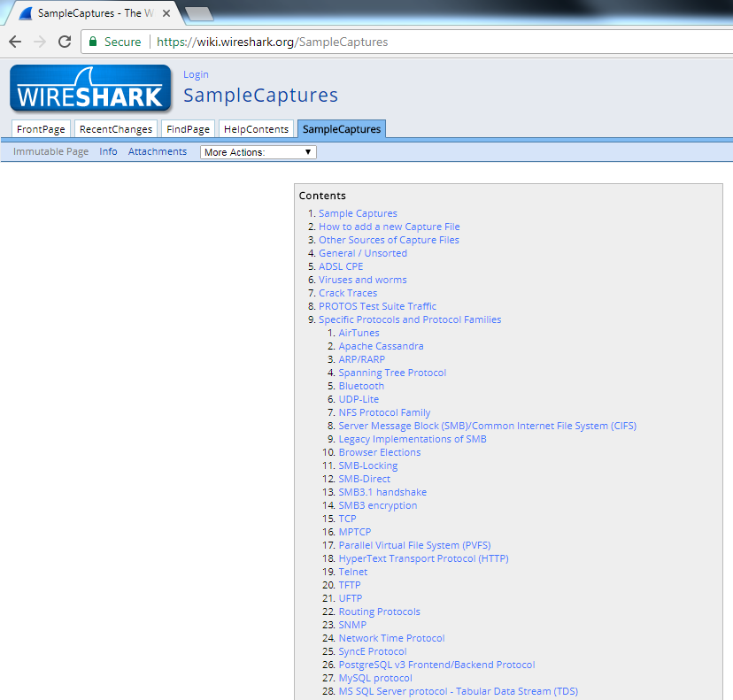
Task: Click the Contents heading
Action: click(322, 196)
